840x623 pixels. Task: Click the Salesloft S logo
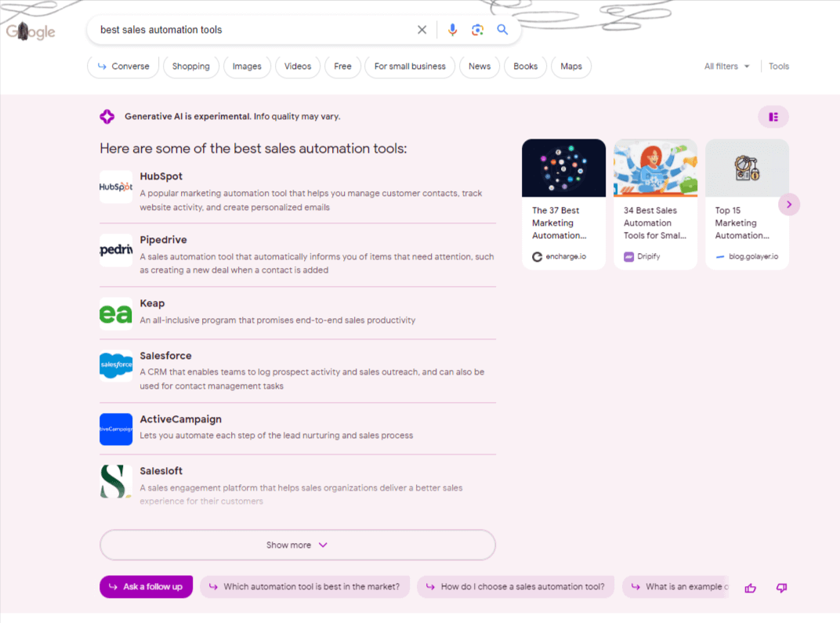[116, 481]
